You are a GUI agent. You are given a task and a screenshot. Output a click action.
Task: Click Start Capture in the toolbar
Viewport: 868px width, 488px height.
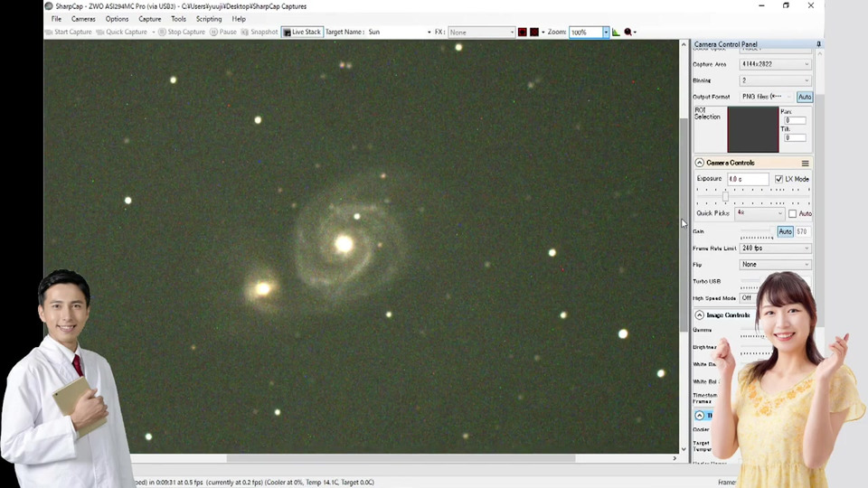(69, 33)
